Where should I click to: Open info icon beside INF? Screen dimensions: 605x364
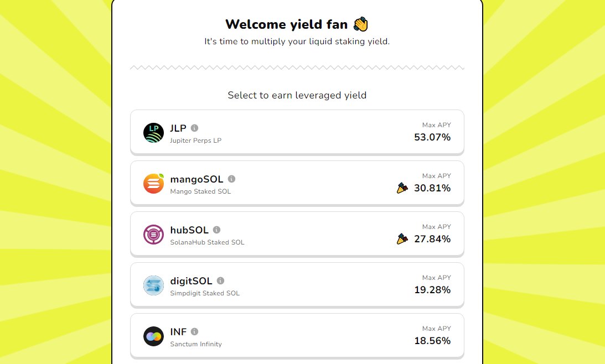194,331
